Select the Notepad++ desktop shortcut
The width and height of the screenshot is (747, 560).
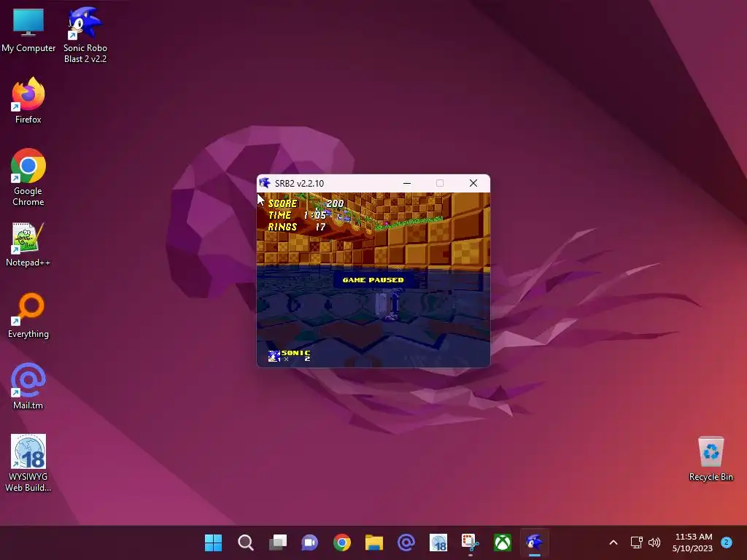click(x=28, y=244)
